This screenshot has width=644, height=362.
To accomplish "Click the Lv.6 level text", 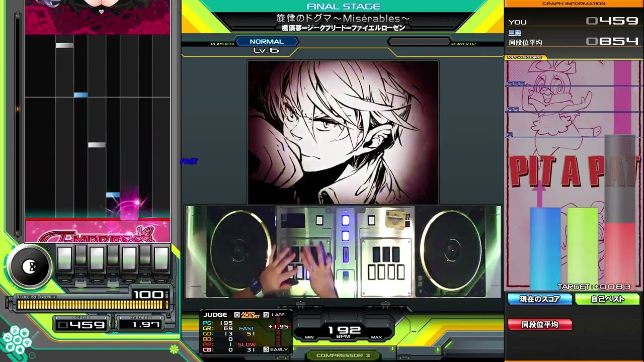I will (266, 50).
